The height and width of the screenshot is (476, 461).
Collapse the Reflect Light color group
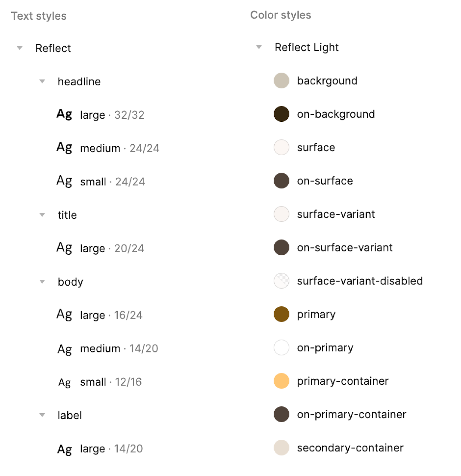click(259, 47)
